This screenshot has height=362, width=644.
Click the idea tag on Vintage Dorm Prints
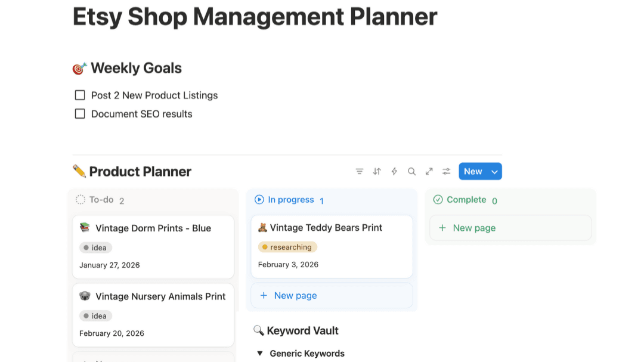(95, 247)
